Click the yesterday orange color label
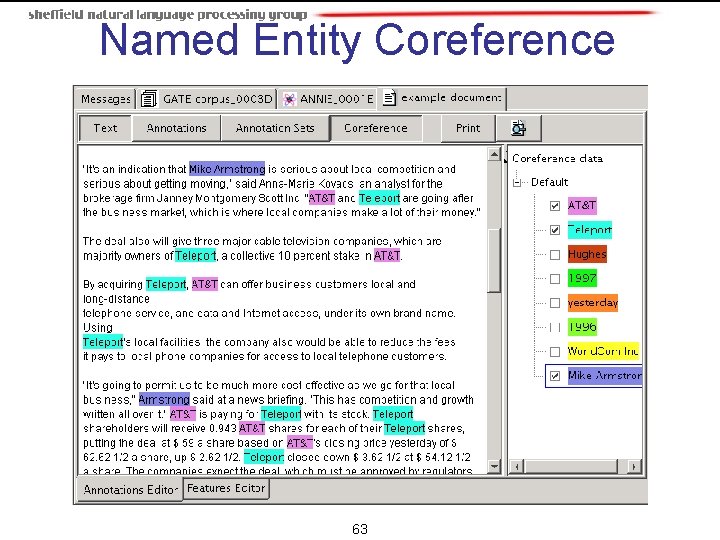720x540 pixels. point(593,303)
